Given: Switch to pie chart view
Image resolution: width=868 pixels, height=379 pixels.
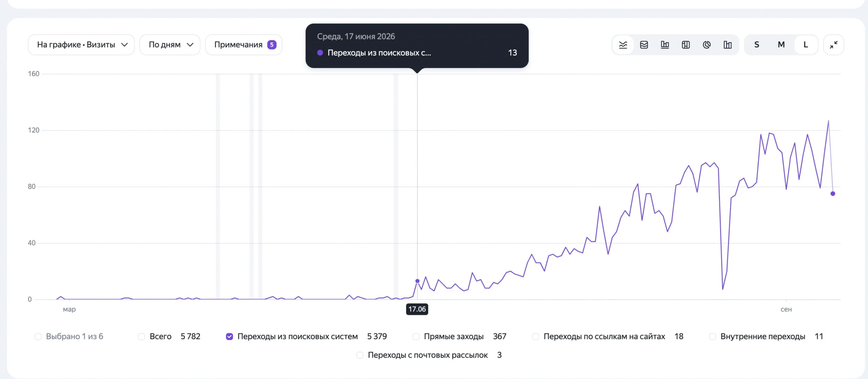Looking at the screenshot, I should pyautogui.click(x=707, y=45).
